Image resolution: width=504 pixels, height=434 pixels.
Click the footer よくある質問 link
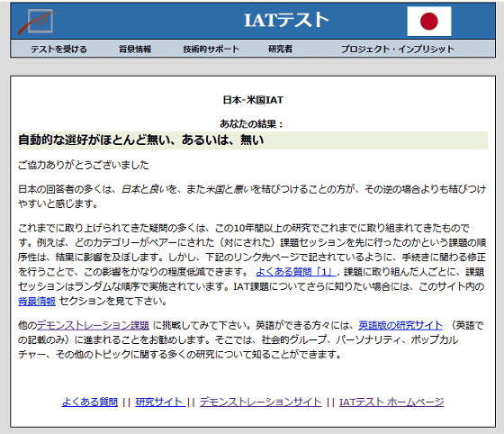(90, 402)
